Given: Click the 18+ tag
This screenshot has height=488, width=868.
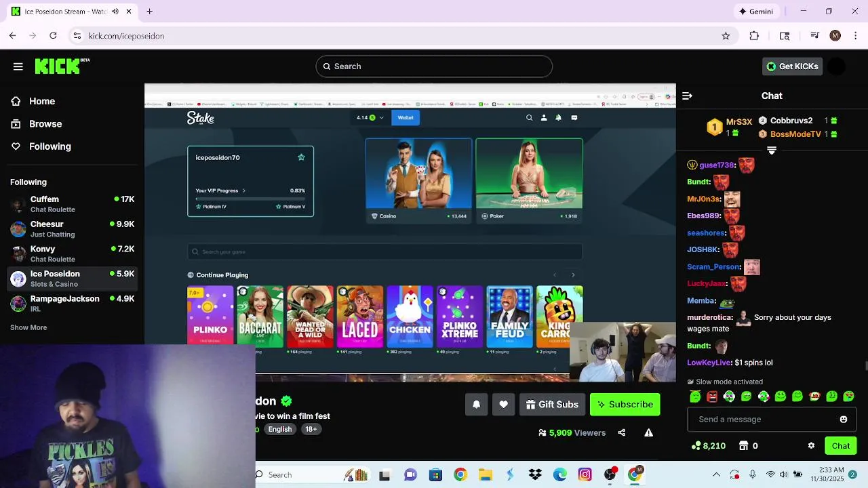Looking at the screenshot, I should click(311, 429).
